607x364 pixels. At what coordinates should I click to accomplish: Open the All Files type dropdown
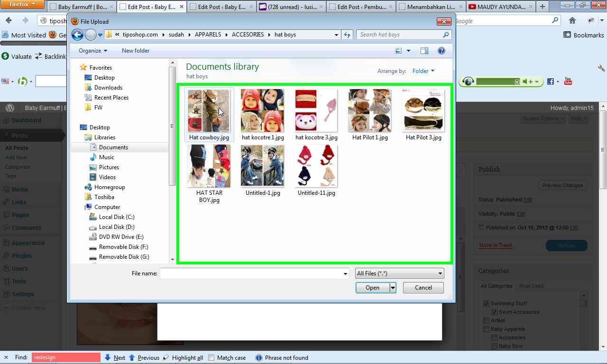[x=399, y=273]
